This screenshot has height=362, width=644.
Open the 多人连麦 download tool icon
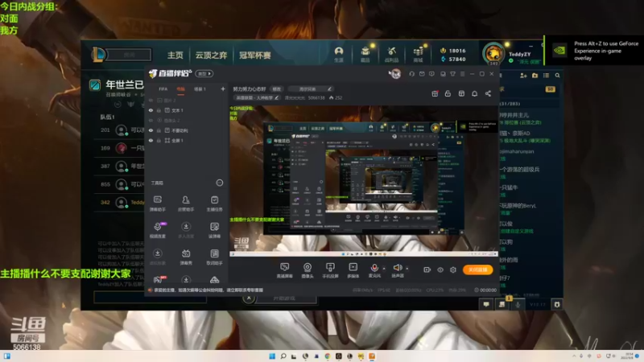[x=186, y=230]
